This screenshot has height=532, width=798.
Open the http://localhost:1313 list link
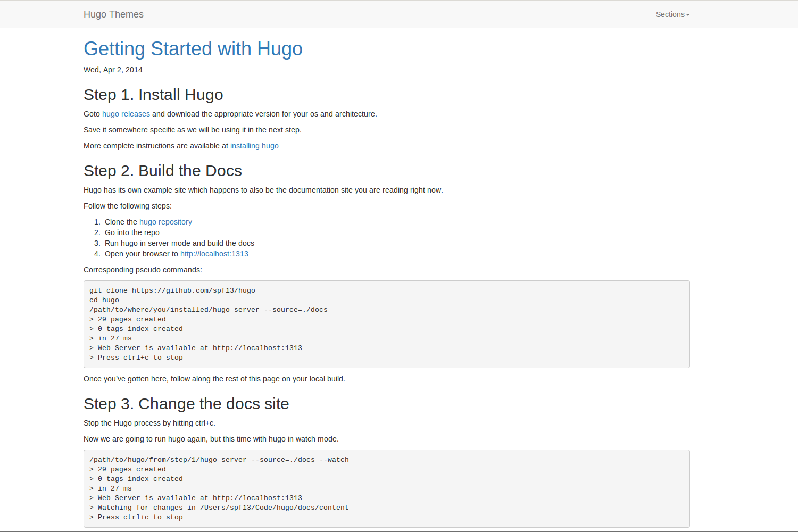coord(214,254)
